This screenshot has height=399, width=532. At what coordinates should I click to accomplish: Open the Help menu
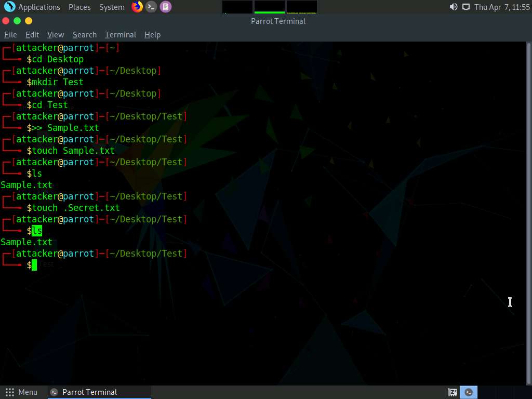click(x=152, y=35)
